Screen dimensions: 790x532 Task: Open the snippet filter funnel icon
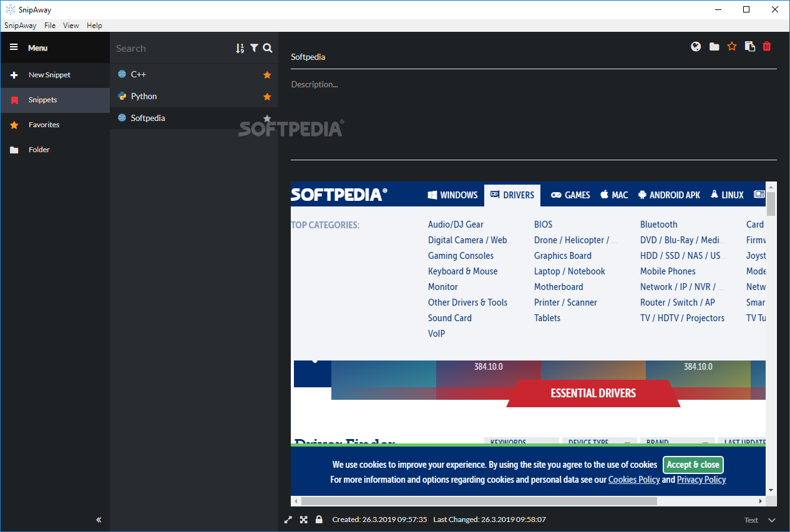[x=254, y=48]
